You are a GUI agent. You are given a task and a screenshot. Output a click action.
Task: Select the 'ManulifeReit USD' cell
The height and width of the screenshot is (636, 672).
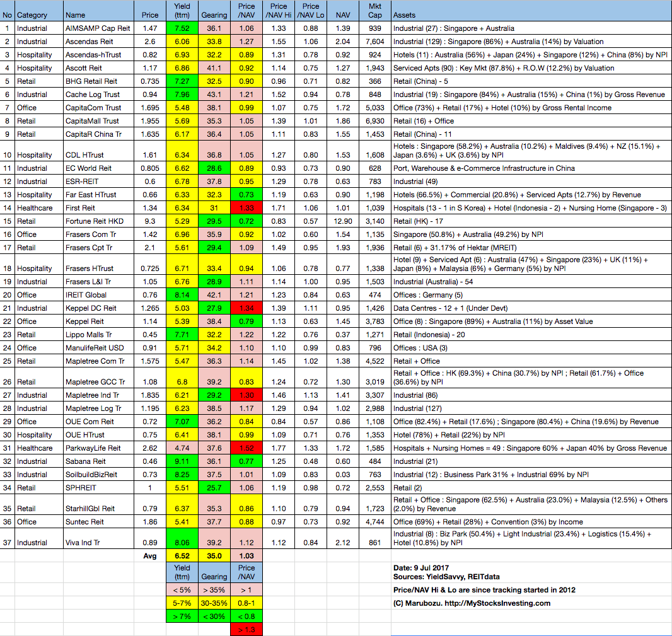[x=98, y=349]
